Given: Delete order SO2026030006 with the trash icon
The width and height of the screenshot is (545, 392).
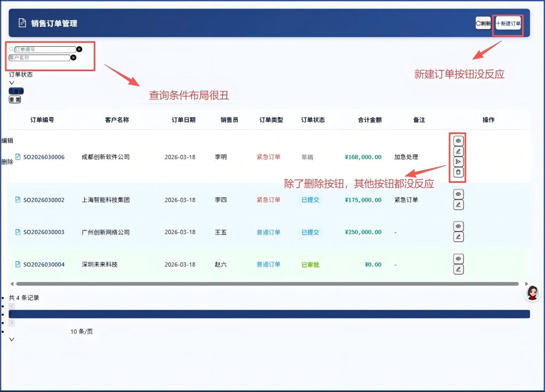Looking at the screenshot, I should point(458,172).
